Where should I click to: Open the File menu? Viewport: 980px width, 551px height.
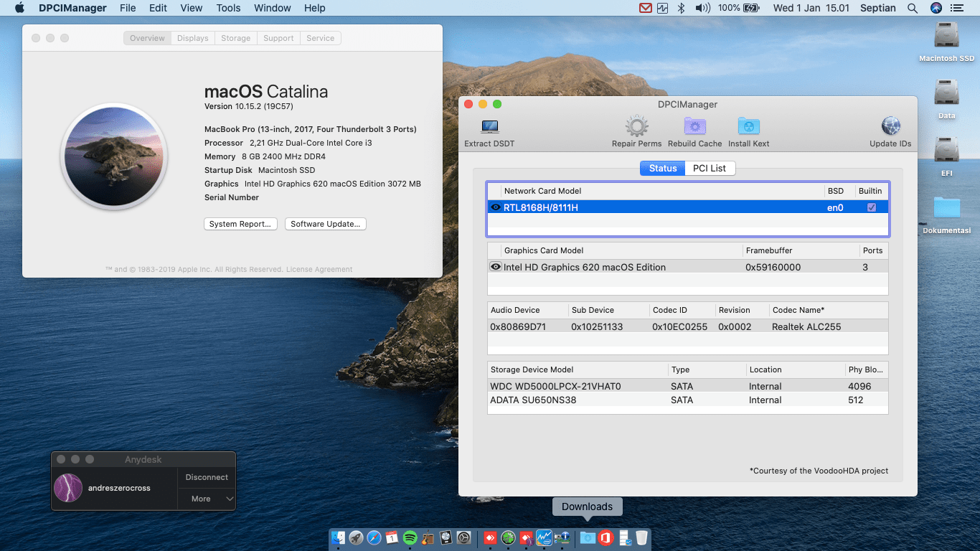(128, 8)
